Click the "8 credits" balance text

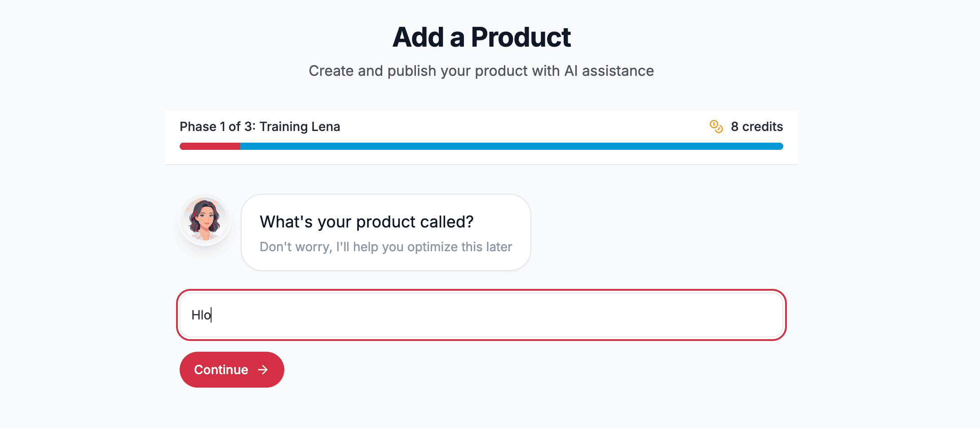click(x=756, y=127)
